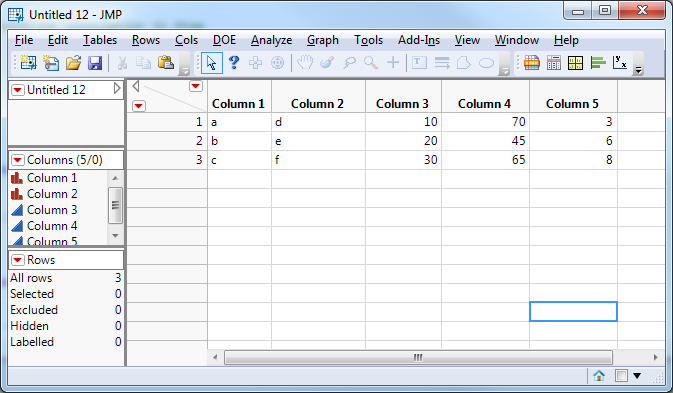
Task: Select the Brush tool
Action: [x=327, y=63]
